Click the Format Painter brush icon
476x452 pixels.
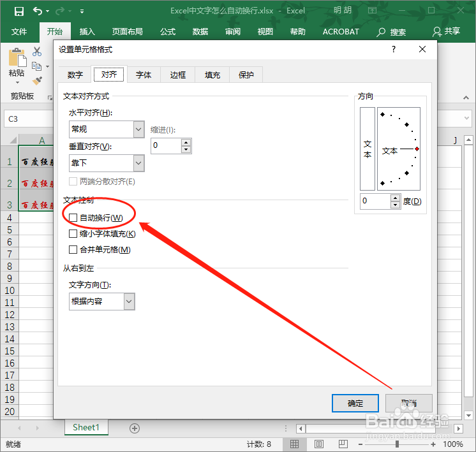38,81
